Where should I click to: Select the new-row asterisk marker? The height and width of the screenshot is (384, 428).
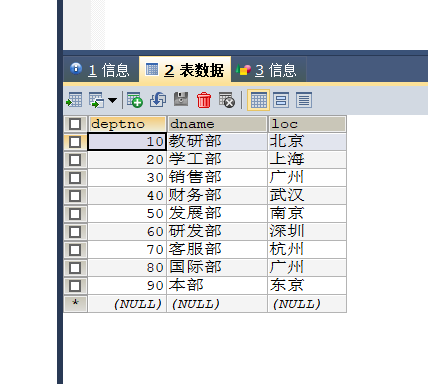pos(75,304)
